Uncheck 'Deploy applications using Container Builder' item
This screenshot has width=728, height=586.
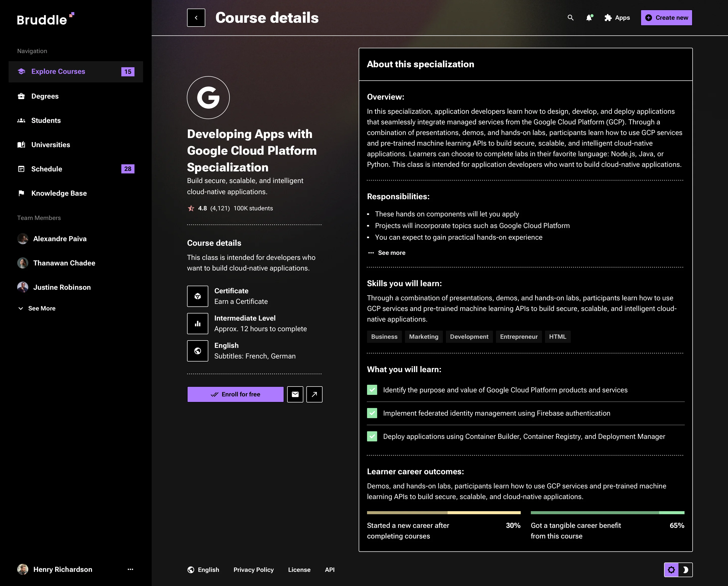click(372, 436)
